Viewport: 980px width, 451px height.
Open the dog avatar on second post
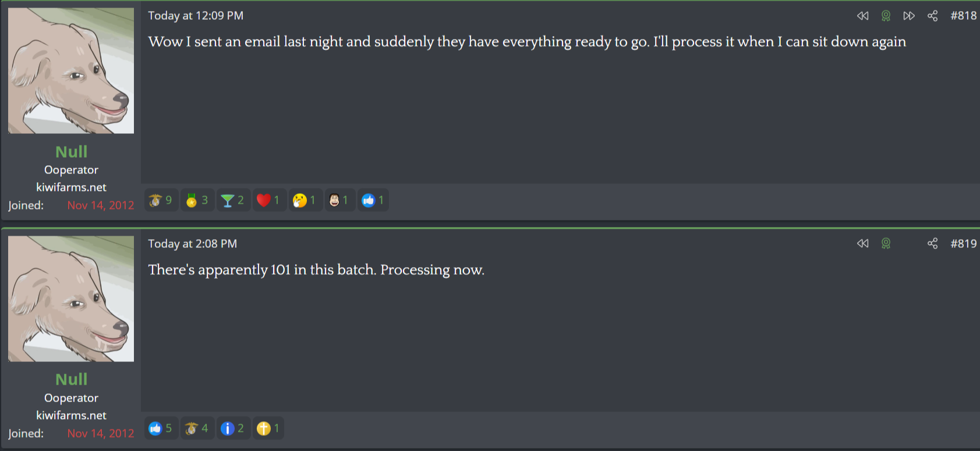71,299
